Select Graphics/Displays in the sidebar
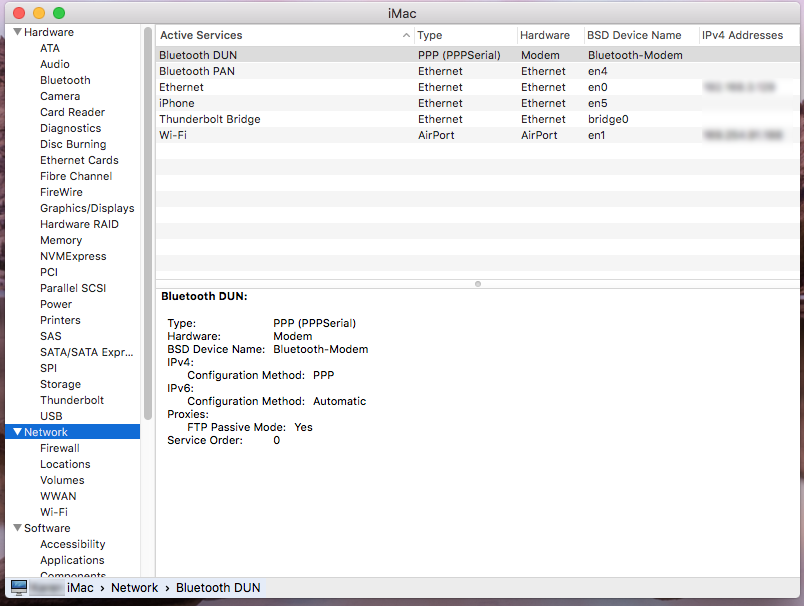Screen dimensions: 804x606 pos(87,207)
